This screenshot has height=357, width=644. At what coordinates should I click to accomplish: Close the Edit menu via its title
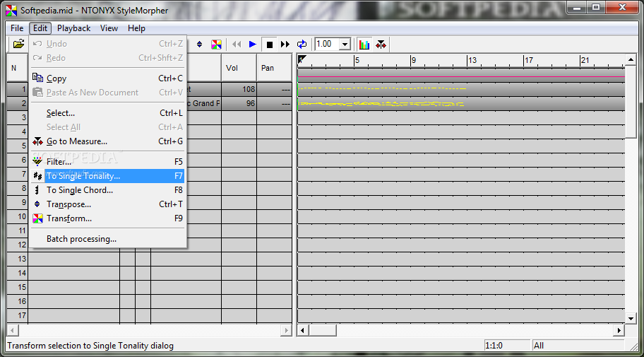[40, 28]
